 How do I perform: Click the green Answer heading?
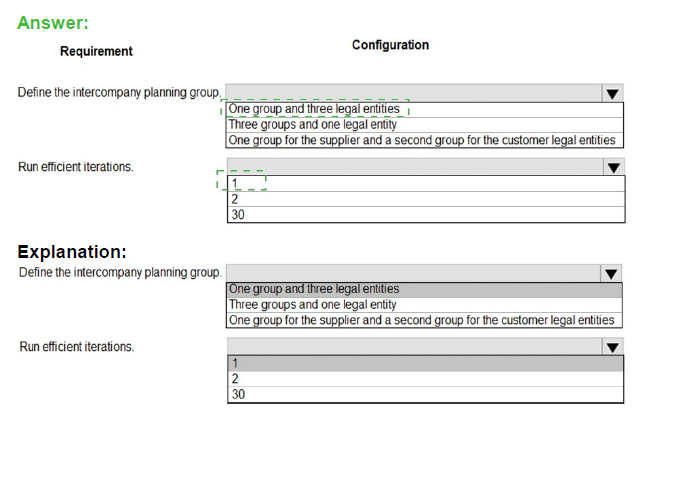click(53, 22)
